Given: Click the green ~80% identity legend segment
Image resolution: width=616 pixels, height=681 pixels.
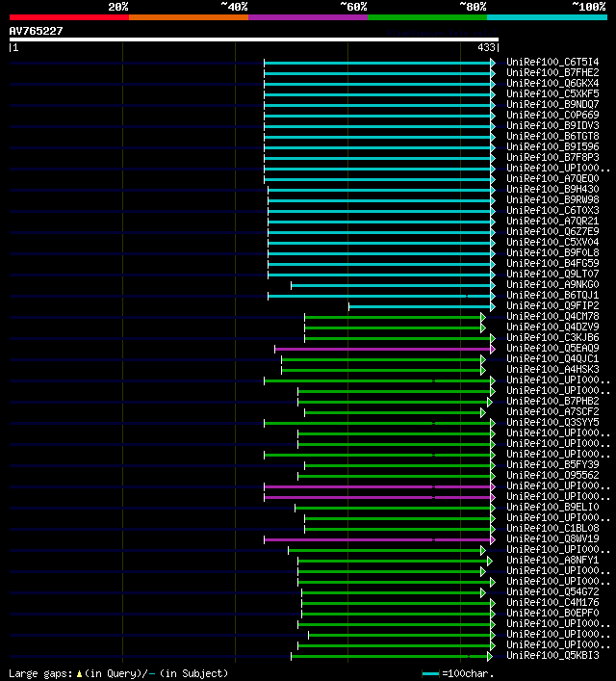Looking at the screenshot, I should 427,17.
